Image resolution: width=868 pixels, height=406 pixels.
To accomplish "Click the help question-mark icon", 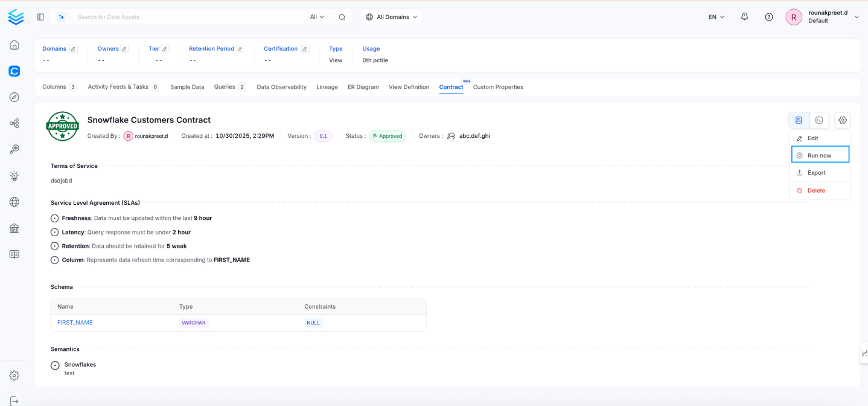I will [768, 16].
